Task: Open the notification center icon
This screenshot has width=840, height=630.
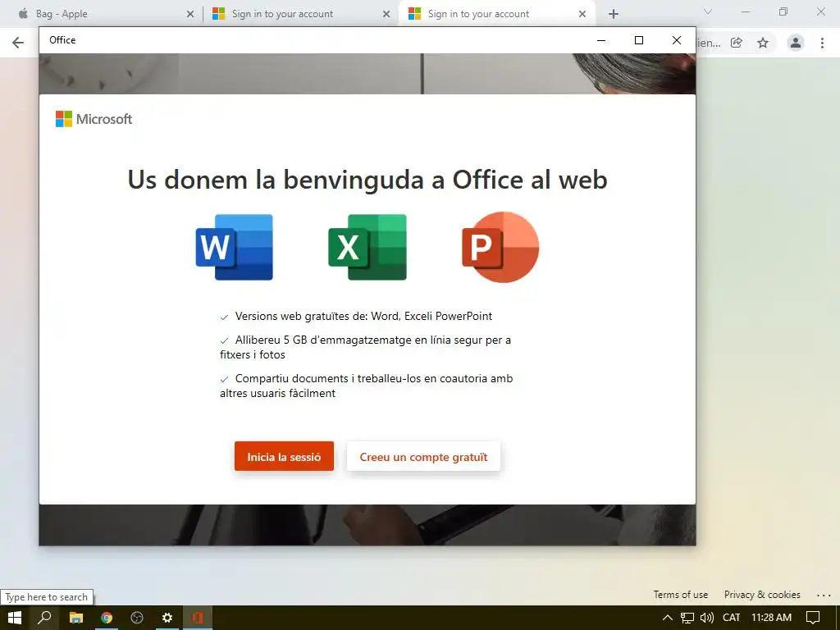Action: tap(813, 618)
